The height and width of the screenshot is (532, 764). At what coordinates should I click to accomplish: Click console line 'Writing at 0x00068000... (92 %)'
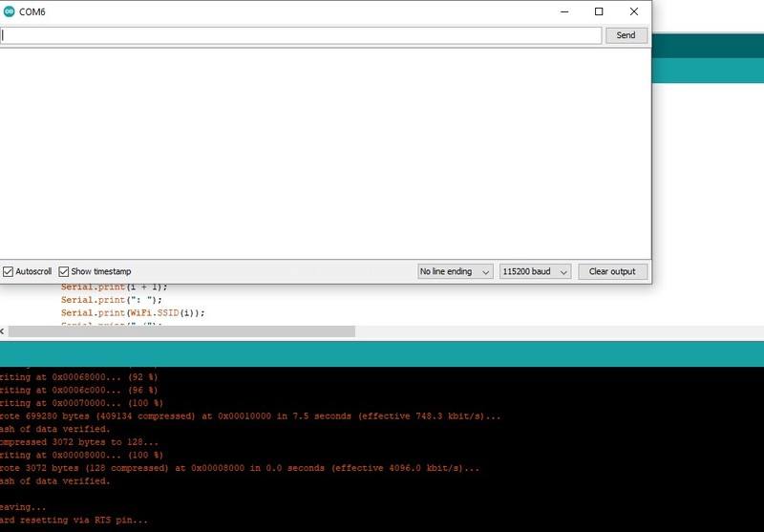[78, 377]
